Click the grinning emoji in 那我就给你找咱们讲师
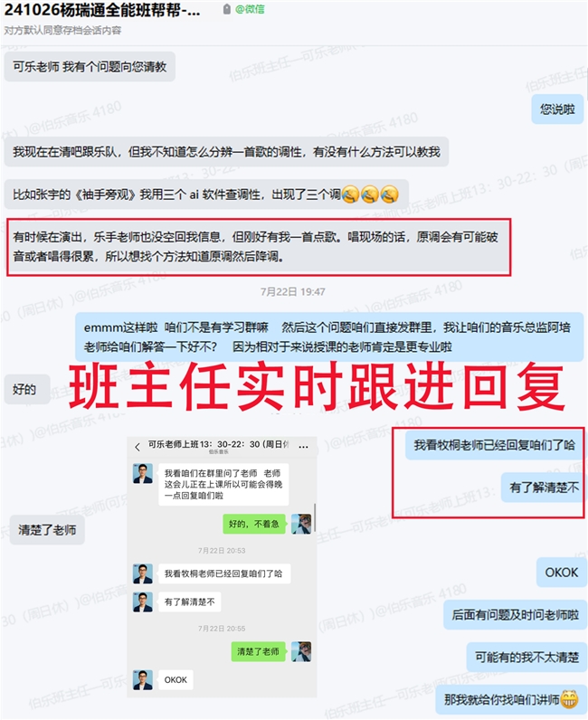The width and height of the screenshot is (588, 720). pos(569,699)
